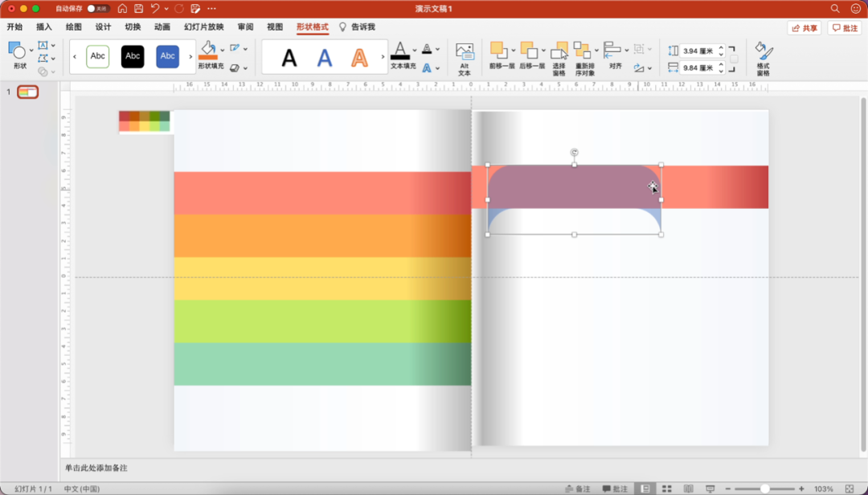The height and width of the screenshot is (495, 868).
Task: Click the 形状填充 paint bucket icon
Action: click(208, 50)
